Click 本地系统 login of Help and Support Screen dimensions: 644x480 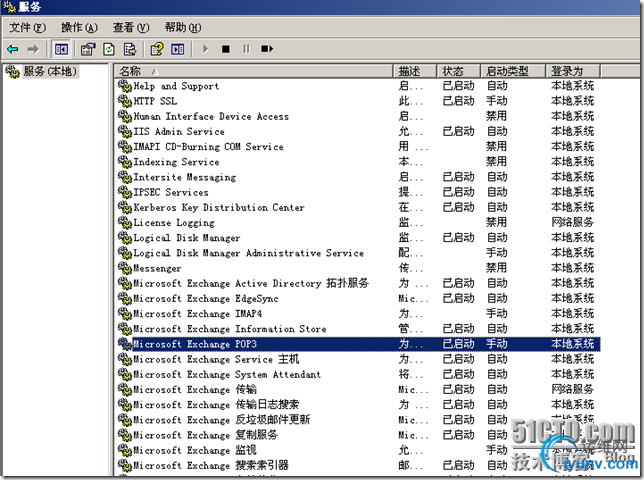click(573, 86)
